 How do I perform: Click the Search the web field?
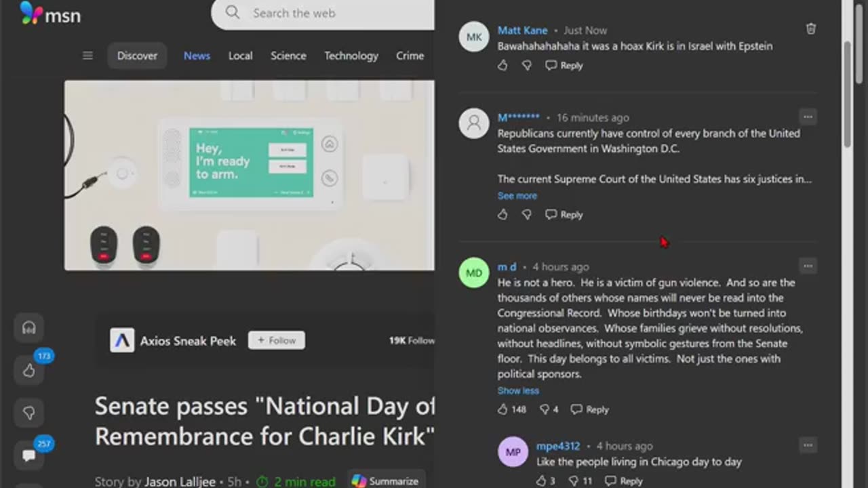point(323,13)
